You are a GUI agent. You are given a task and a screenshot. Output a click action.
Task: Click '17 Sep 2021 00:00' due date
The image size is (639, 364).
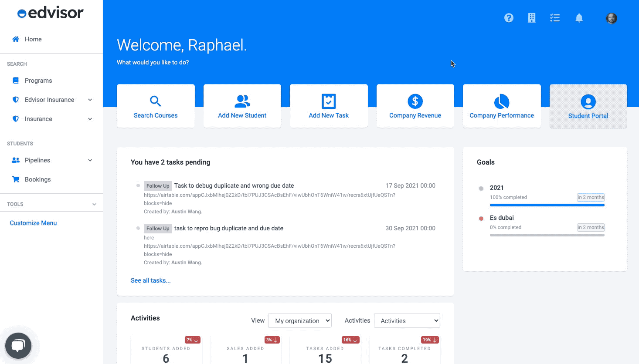(411, 185)
